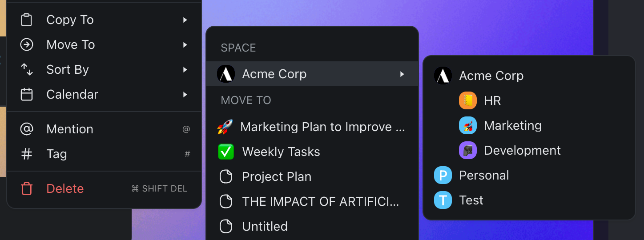Viewport: 644px width, 240px height.
Task: Click the Copy To clipboard icon
Action: click(27, 20)
